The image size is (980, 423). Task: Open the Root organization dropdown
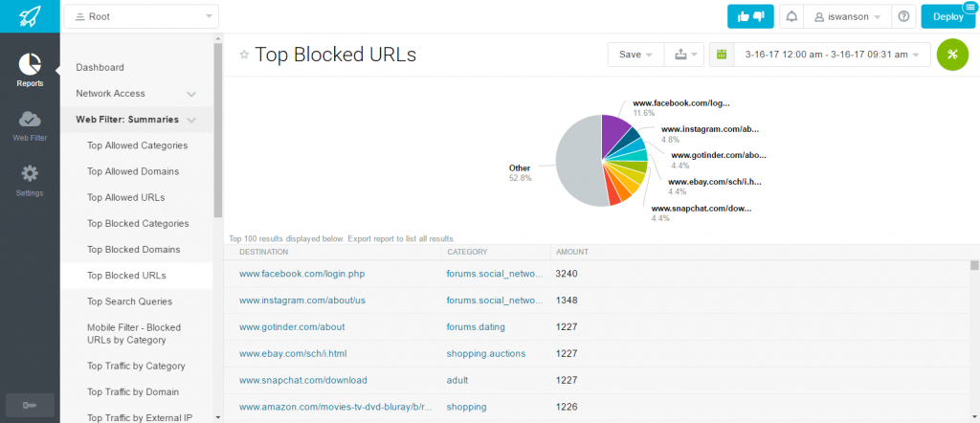coord(142,17)
